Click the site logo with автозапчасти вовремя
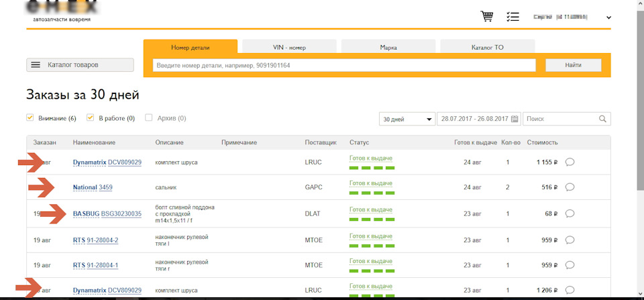 [x=62, y=11]
